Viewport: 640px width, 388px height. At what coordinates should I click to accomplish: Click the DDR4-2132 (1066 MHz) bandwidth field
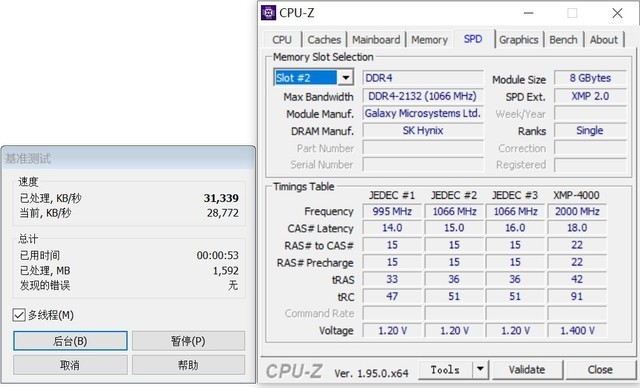(x=423, y=96)
